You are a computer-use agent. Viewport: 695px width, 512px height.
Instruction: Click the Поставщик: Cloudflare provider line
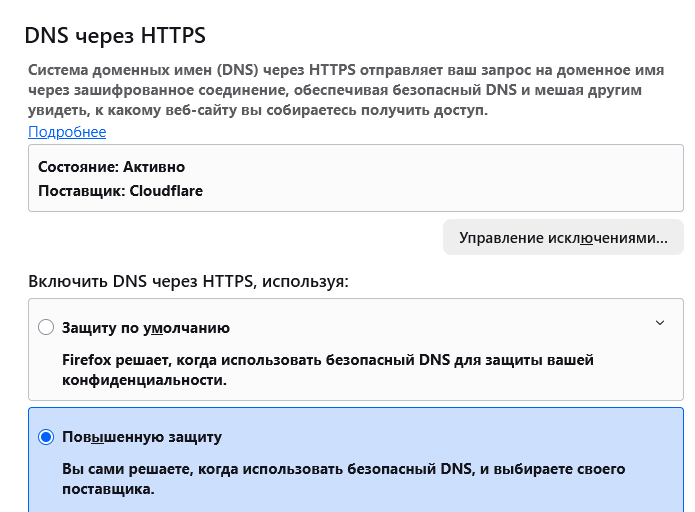point(120,190)
